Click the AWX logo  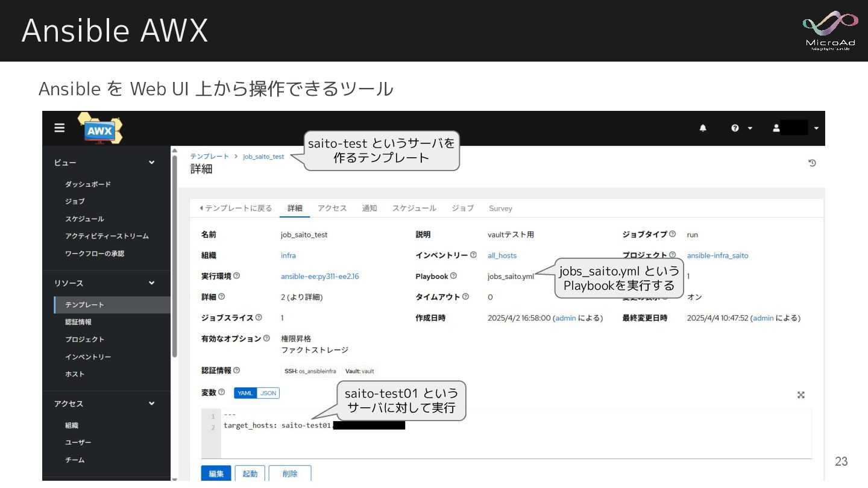99,128
